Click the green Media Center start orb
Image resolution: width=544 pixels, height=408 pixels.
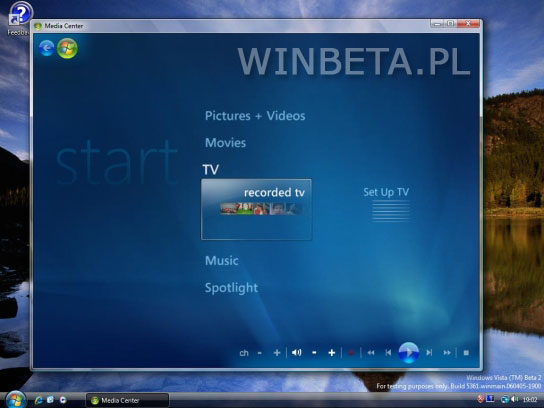tap(67, 48)
